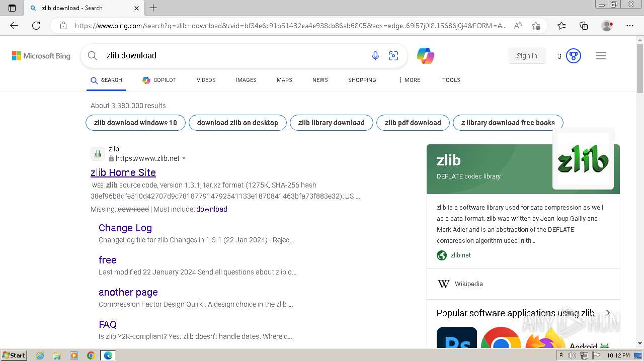Open visual search camera icon

393,56
